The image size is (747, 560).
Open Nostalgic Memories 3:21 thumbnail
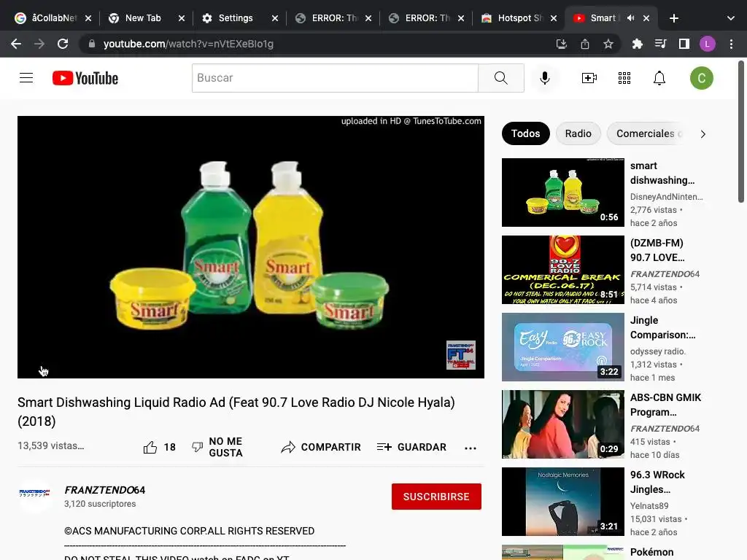[562, 502]
